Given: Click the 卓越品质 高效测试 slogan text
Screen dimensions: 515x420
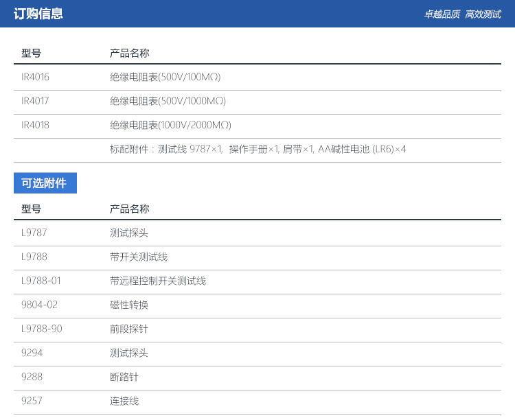Looking at the screenshot, I should click(462, 14).
